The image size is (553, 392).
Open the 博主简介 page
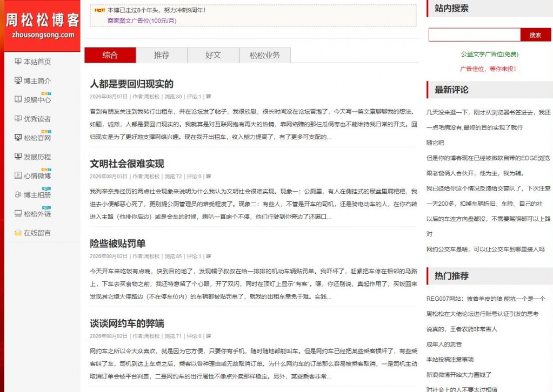37,80
